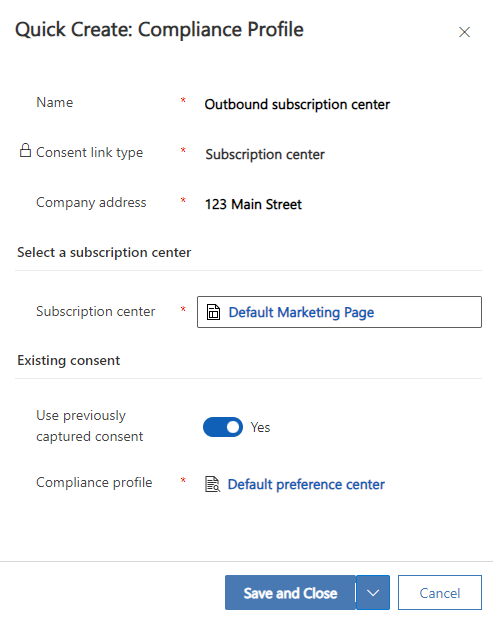Click Save and Close button

pyautogui.click(x=290, y=593)
